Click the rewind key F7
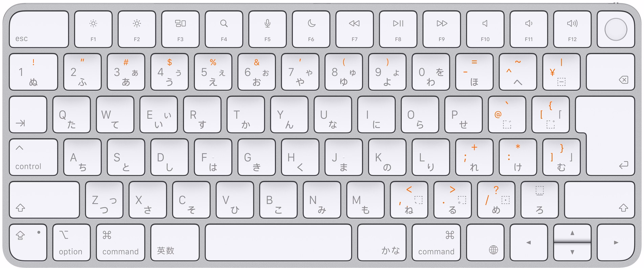This screenshot has height=268, width=644. (x=354, y=29)
